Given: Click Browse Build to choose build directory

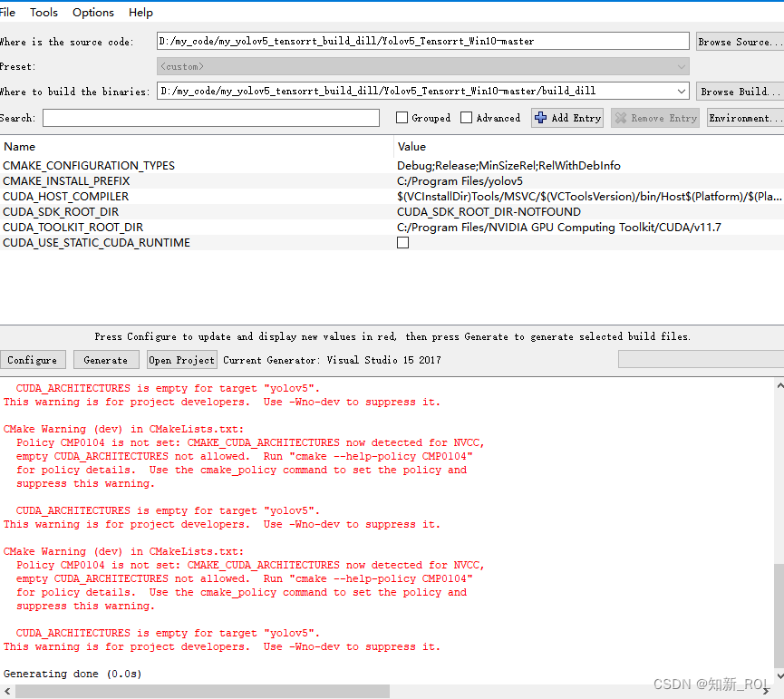Looking at the screenshot, I should pyautogui.click(x=739, y=91).
